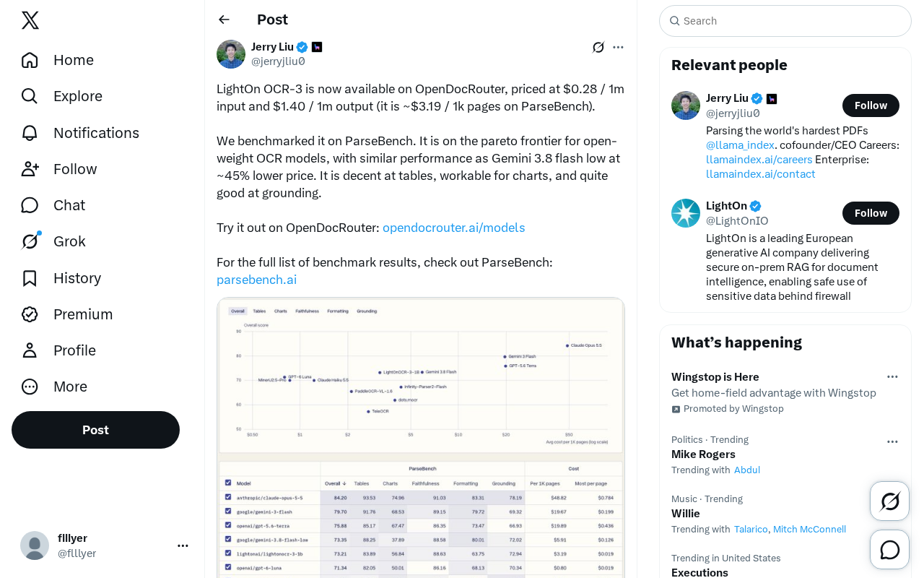Viewport: 924px width, 578px height.
Task: Expand options for the Wingstop promoted trend
Action: coord(892,376)
